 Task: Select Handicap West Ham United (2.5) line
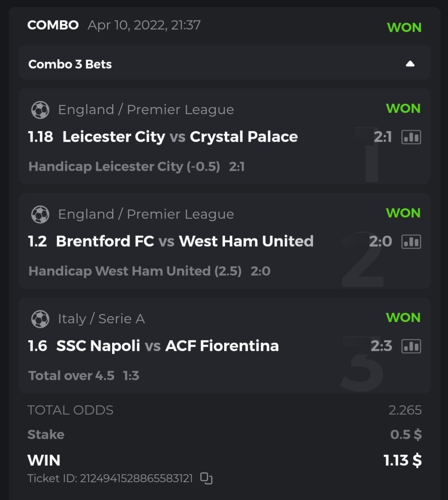(135, 271)
